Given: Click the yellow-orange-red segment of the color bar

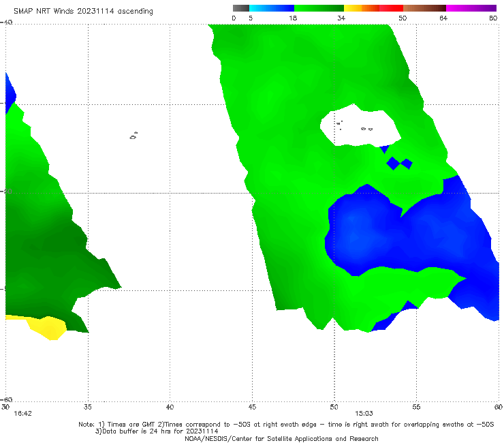Looking at the screenshot, I should (x=373, y=8).
